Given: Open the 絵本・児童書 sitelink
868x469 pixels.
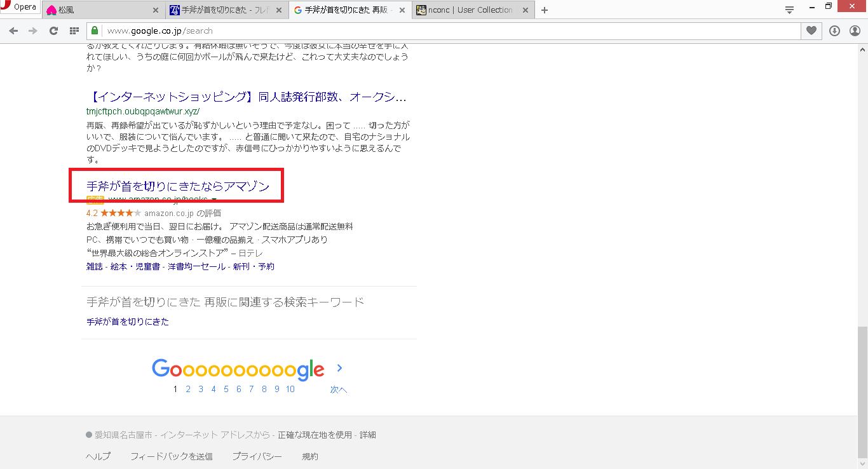Looking at the screenshot, I should coord(135,267).
